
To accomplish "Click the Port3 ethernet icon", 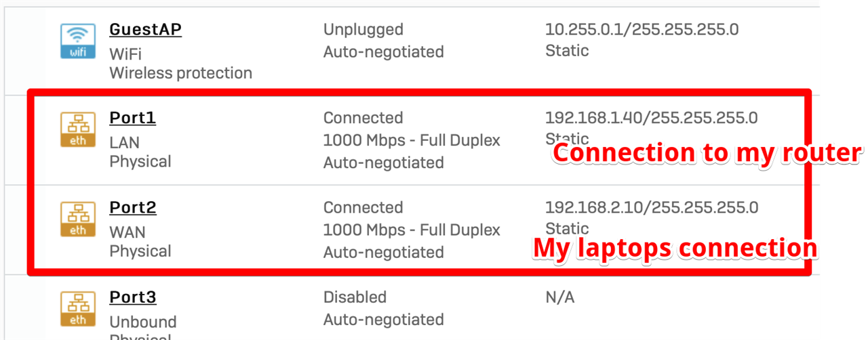I will [78, 309].
